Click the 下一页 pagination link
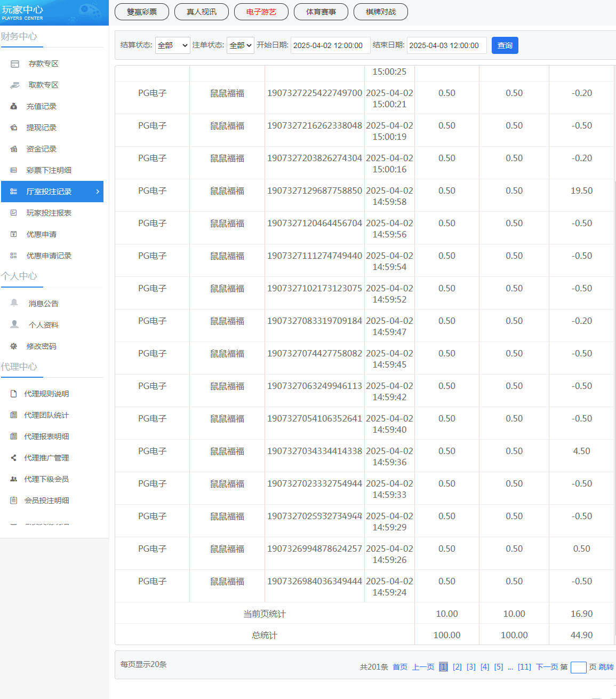The image size is (616, 699). (547, 667)
